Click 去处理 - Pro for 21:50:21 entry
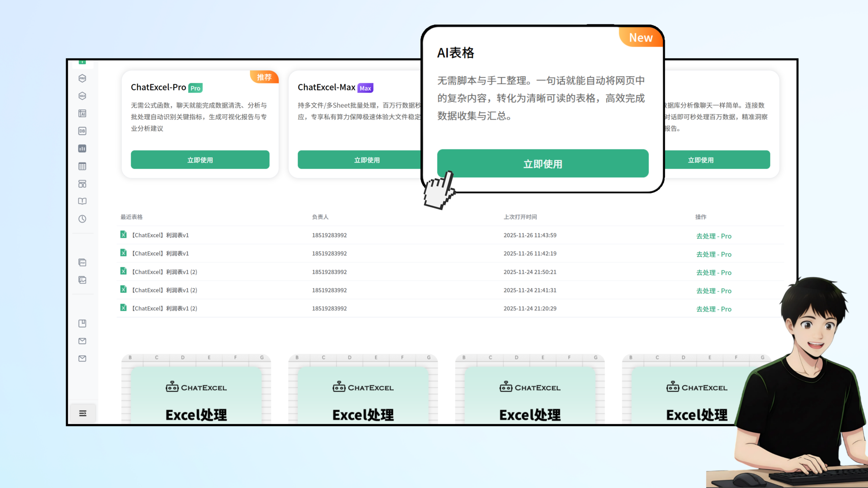This screenshot has height=488, width=868. point(714,273)
